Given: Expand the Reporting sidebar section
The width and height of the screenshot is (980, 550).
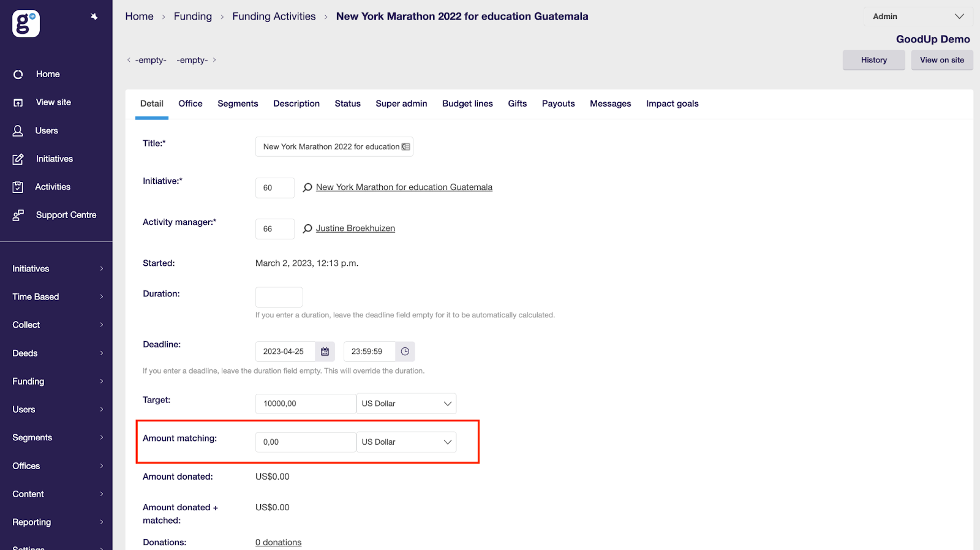Looking at the screenshot, I should pos(58,522).
